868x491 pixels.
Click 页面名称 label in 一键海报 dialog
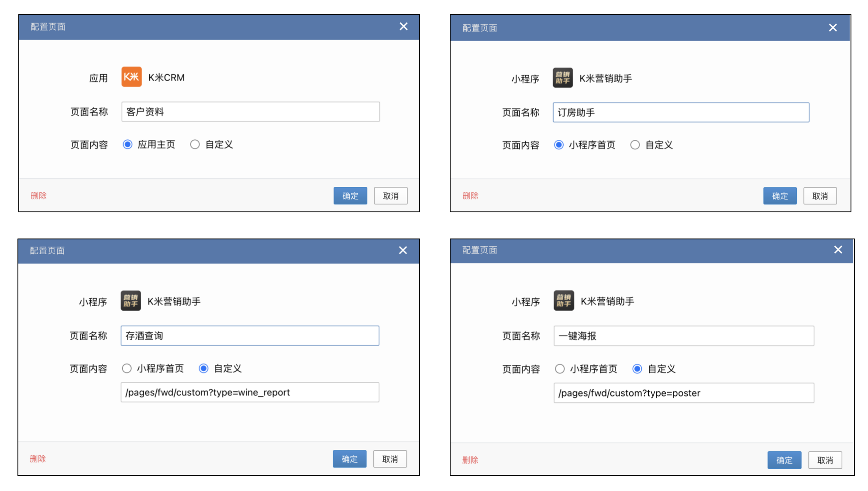(x=521, y=336)
